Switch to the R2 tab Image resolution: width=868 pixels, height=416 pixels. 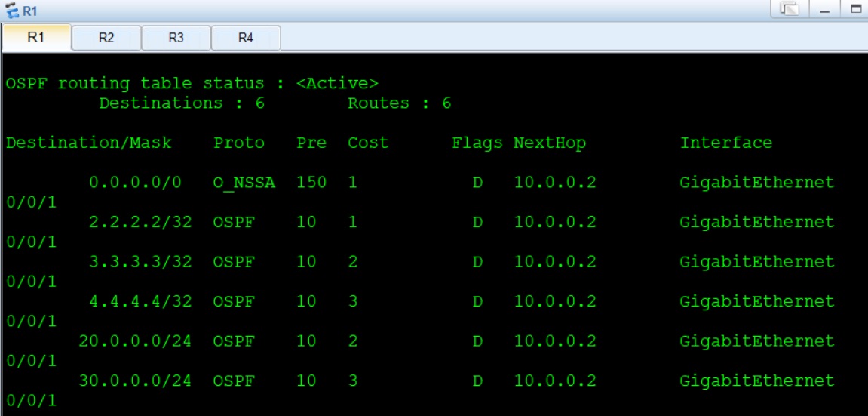tap(106, 39)
